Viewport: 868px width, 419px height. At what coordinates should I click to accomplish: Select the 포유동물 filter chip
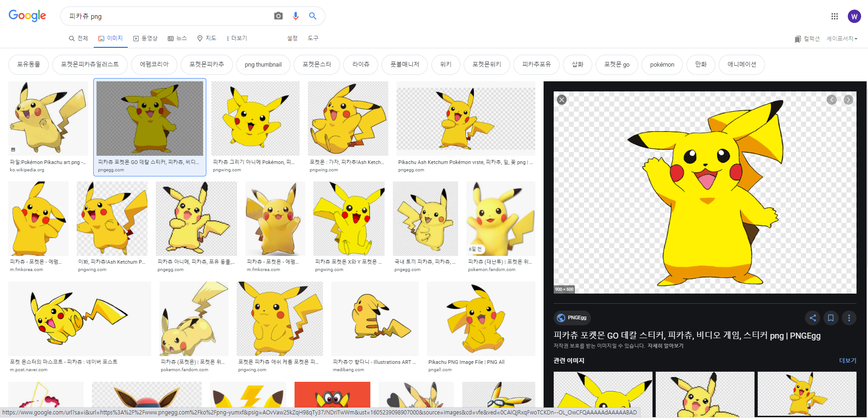tap(28, 64)
